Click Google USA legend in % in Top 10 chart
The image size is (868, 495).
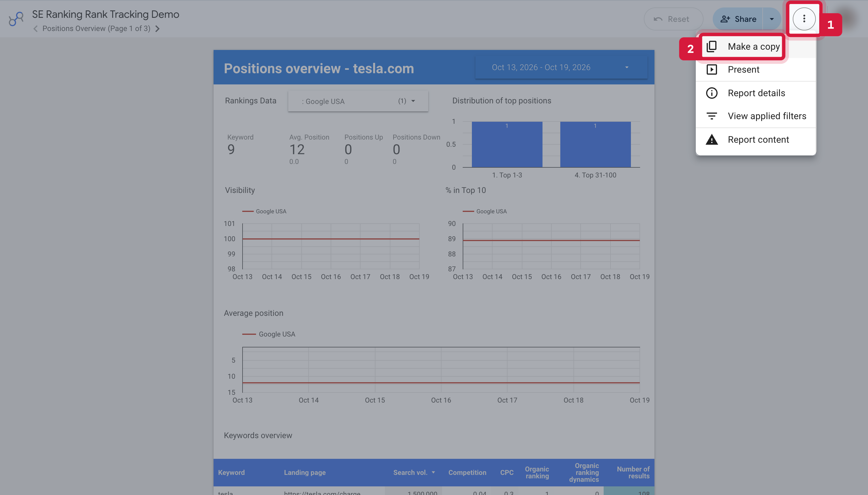tap(484, 211)
